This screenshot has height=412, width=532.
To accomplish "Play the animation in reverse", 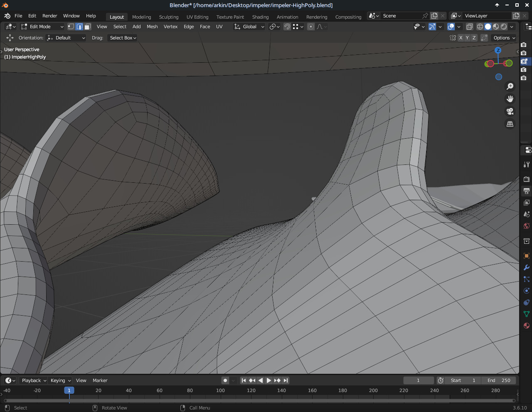I will (x=261, y=380).
